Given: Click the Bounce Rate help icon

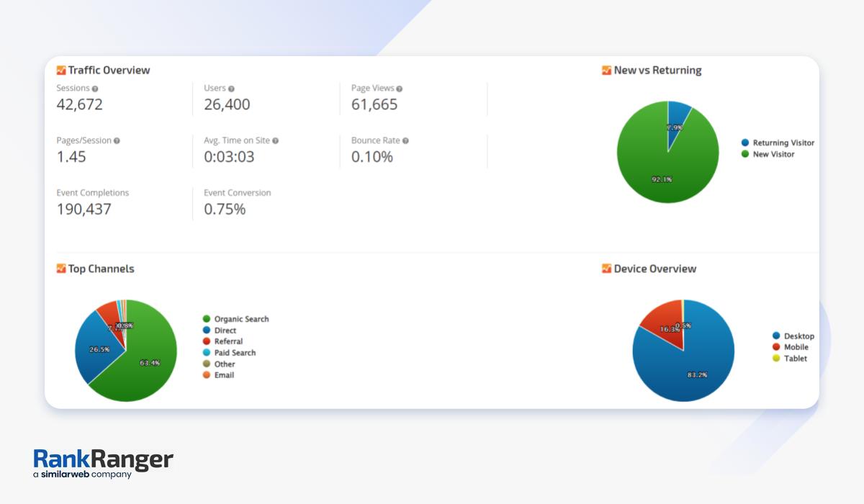Looking at the screenshot, I should pyautogui.click(x=406, y=141).
